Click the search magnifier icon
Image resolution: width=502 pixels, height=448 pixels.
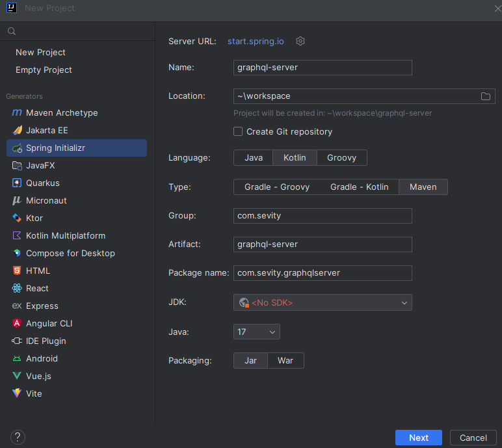pyautogui.click(x=12, y=31)
